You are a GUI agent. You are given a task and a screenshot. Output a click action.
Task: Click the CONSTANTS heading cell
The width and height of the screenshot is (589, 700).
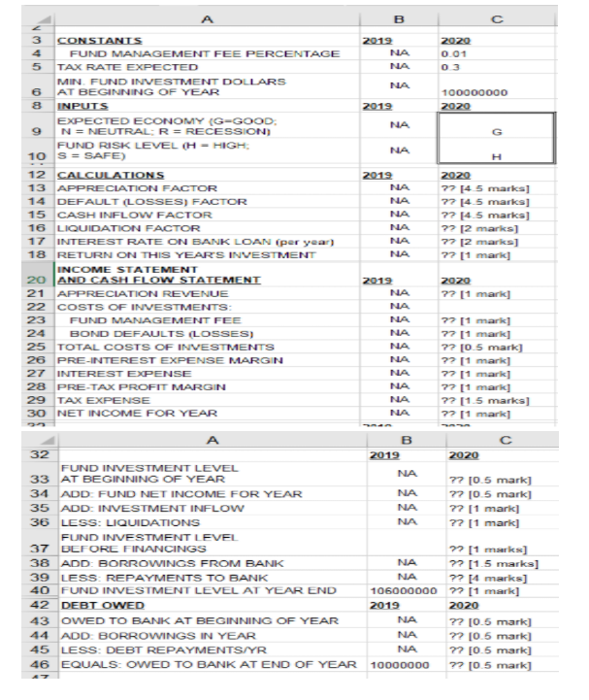pos(207,40)
